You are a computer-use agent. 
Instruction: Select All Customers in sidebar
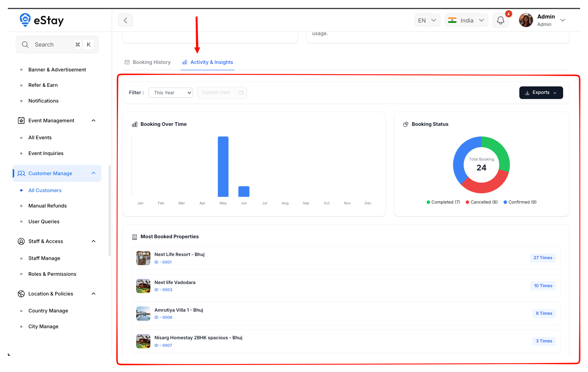(x=45, y=191)
